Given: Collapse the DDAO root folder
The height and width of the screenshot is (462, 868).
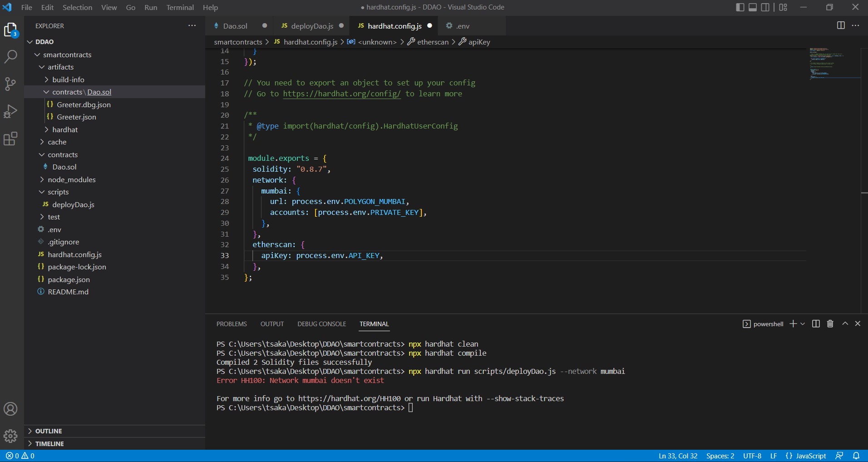Looking at the screenshot, I should click(114, 42).
